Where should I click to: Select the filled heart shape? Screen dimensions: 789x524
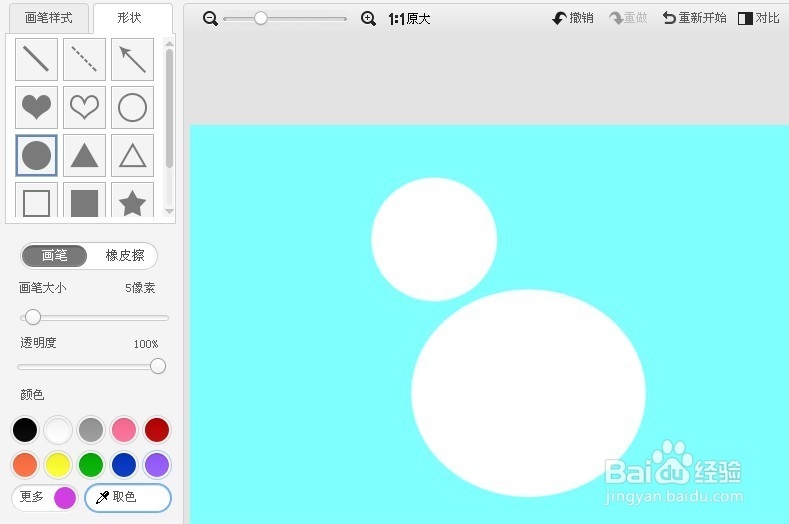click(x=36, y=107)
